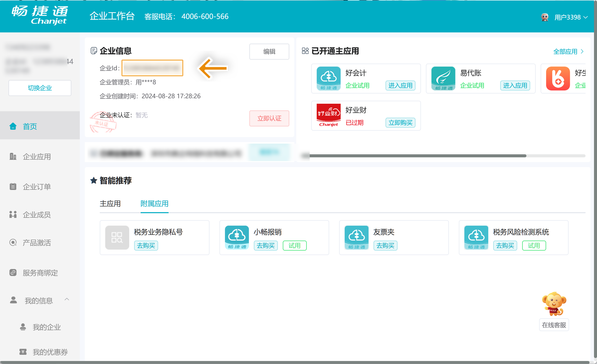Click the 友票夹 app icon
Viewport: 597px width, 364px height.
pyautogui.click(x=356, y=237)
